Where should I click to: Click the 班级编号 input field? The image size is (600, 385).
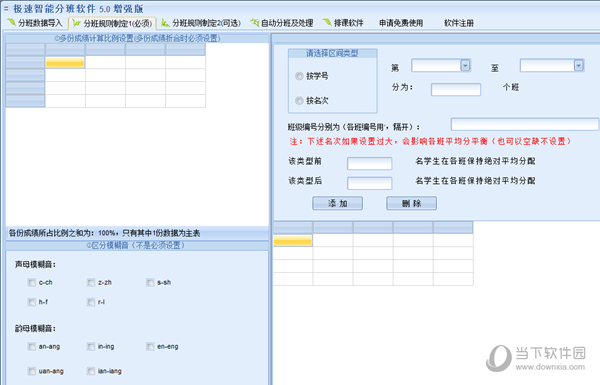(x=525, y=124)
